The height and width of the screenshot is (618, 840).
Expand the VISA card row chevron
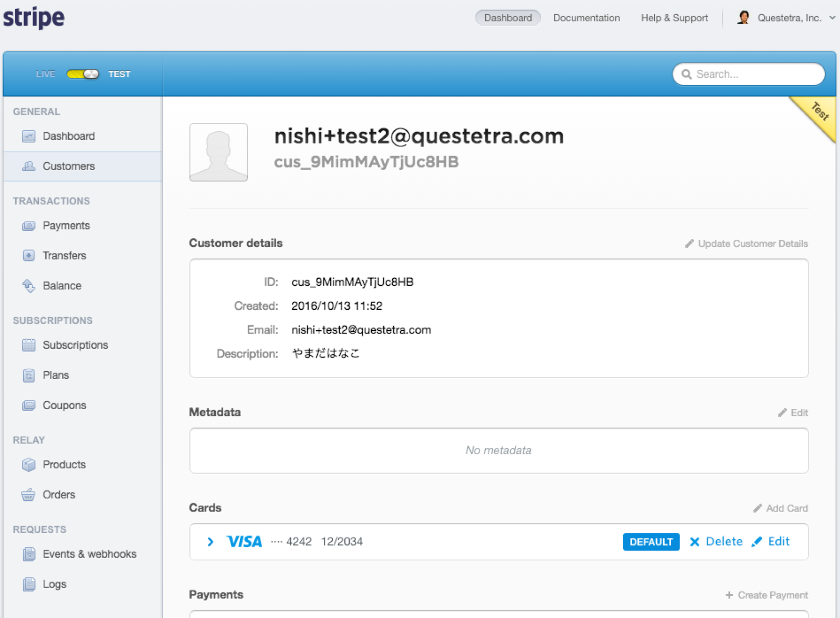[211, 541]
